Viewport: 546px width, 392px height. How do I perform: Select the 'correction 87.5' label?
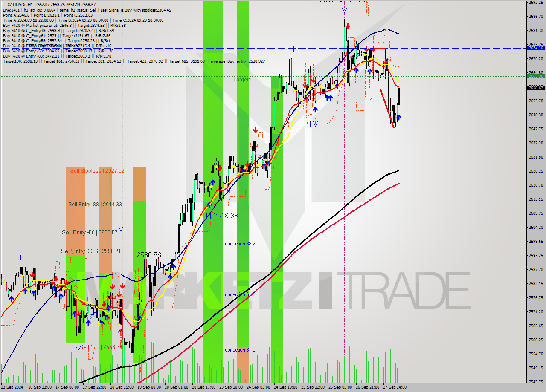240,350
